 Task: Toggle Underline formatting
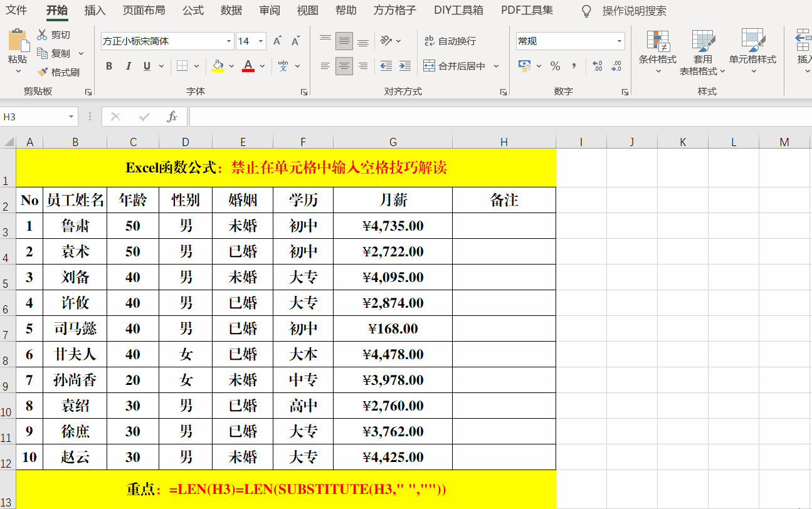coord(147,66)
